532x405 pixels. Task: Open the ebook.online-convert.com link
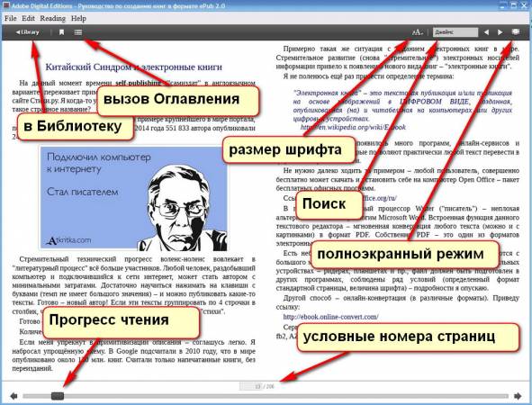pyautogui.click(x=330, y=317)
